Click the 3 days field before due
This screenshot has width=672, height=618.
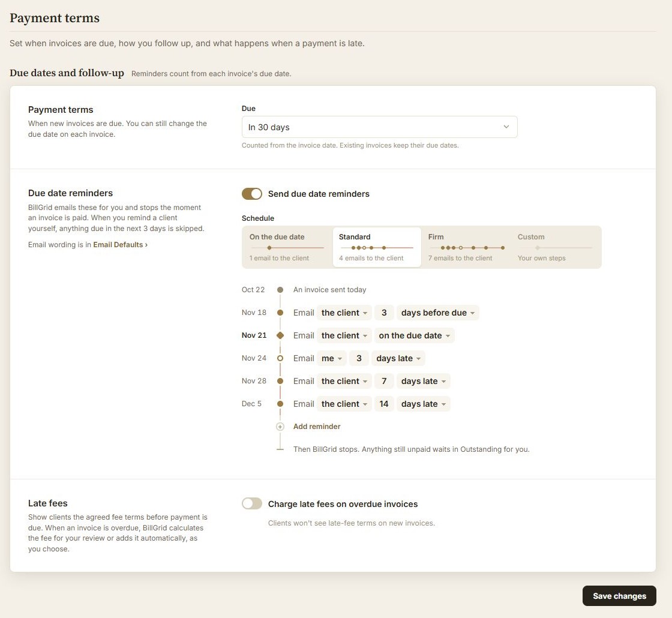384,313
